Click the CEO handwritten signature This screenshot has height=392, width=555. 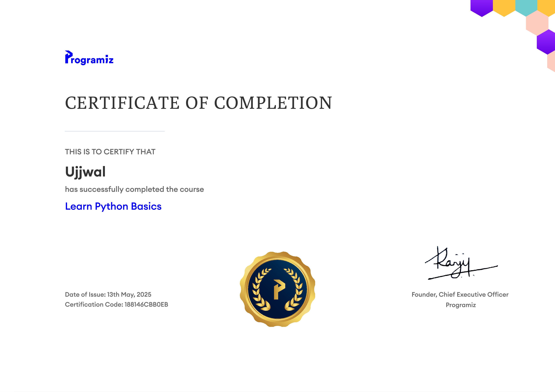pyautogui.click(x=461, y=263)
